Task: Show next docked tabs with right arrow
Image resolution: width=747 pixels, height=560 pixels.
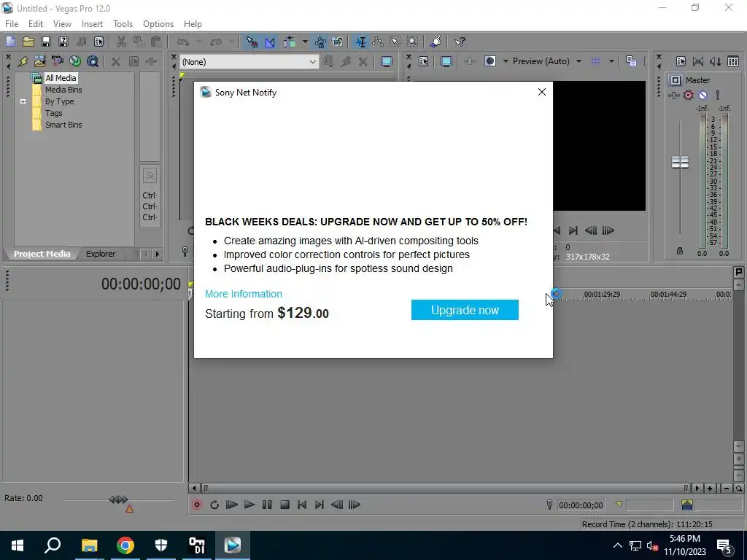Action: (158, 254)
